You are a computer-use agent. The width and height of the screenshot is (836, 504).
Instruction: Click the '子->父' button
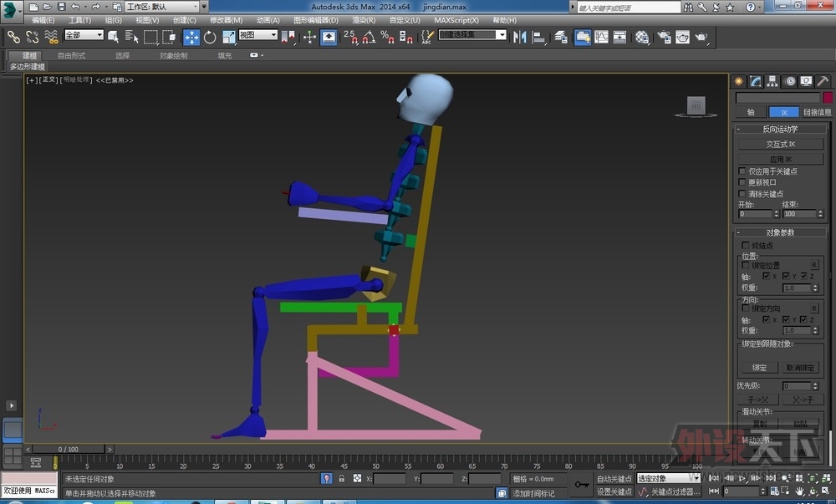758,399
